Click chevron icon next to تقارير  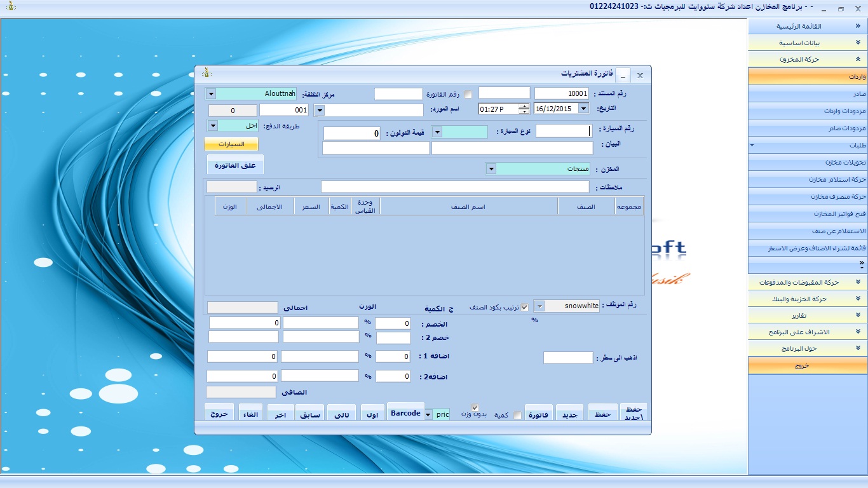click(x=858, y=316)
